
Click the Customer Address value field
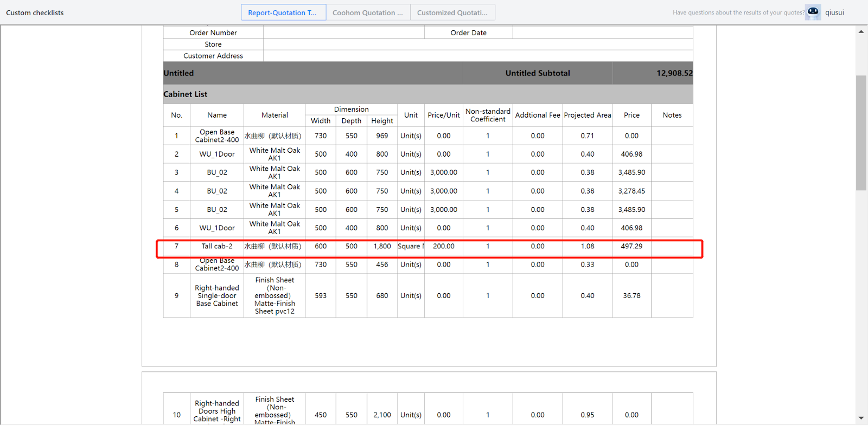coord(477,56)
